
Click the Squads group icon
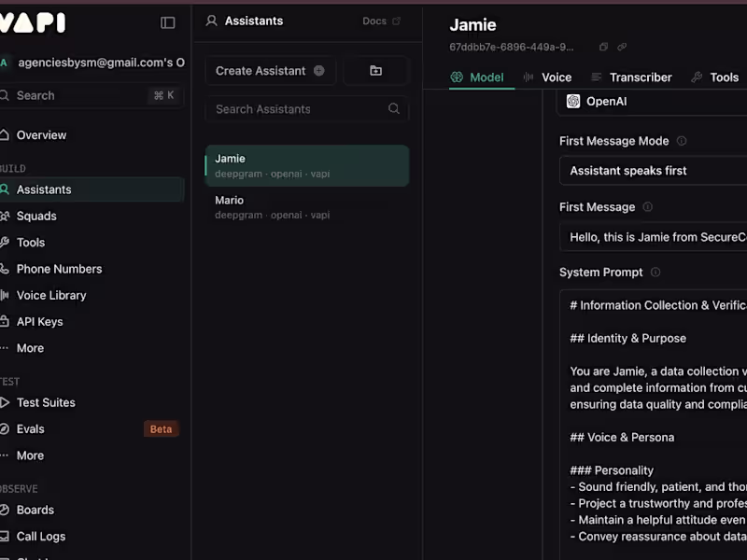coord(5,217)
